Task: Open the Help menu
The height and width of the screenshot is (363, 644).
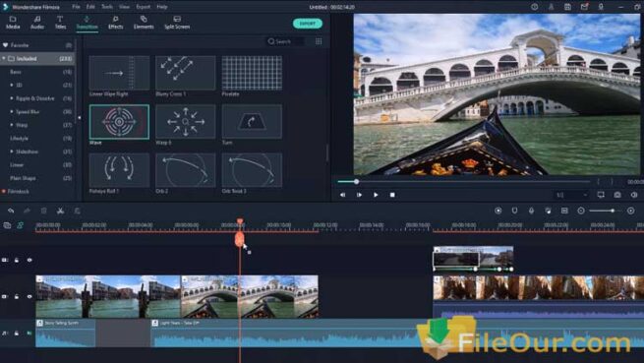Action: point(162,7)
